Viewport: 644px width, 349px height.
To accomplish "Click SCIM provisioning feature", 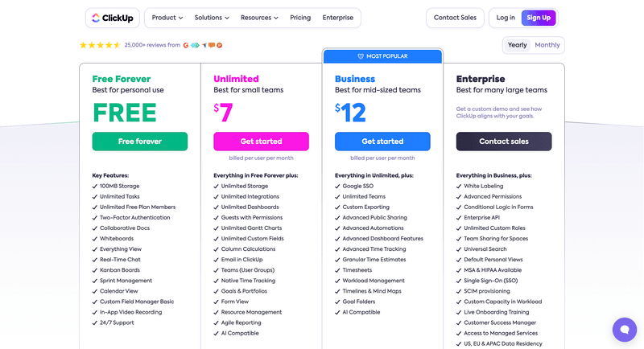I will click(487, 291).
